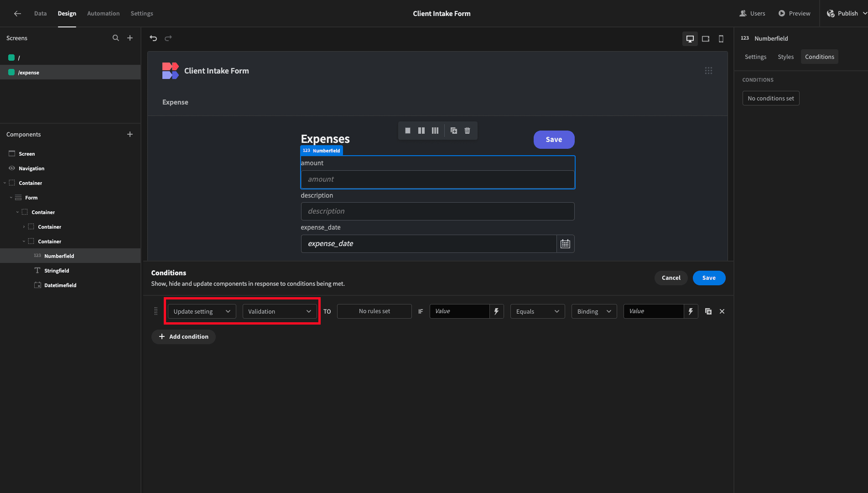
Task: Duplicate the selected Numberfield component
Action: (x=454, y=131)
